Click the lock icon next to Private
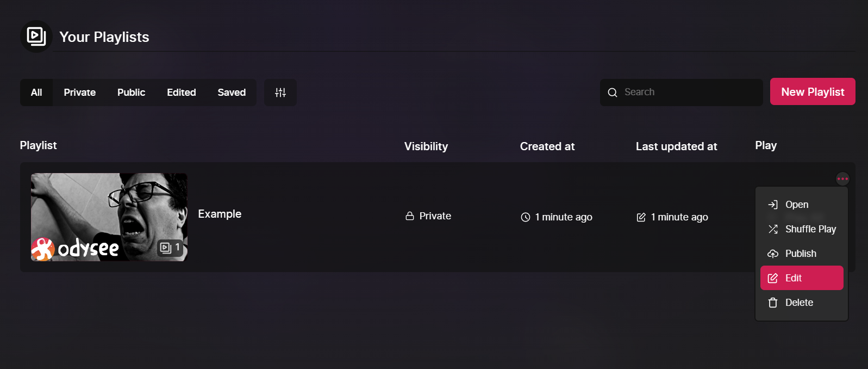 (410, 216)
